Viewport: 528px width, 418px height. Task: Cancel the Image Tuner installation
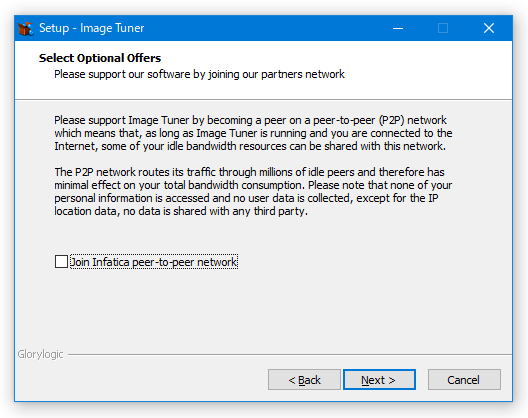point(464,380)
